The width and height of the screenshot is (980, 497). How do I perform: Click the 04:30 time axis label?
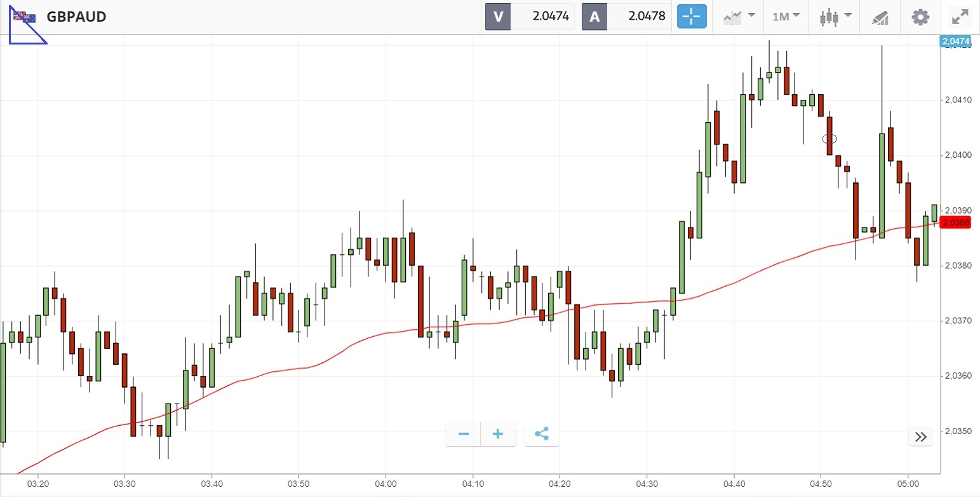pyautogui.click(x=647, y=483)
